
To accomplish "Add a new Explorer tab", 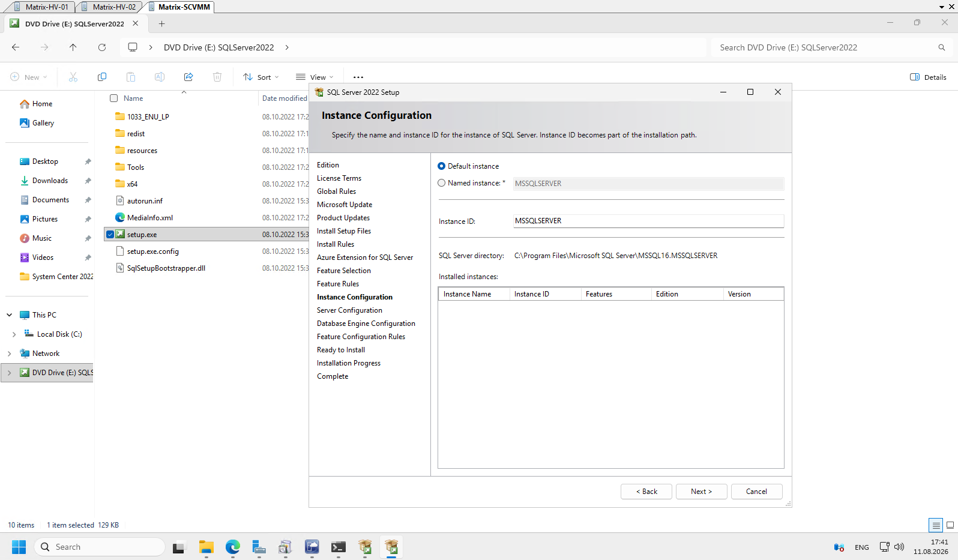I will (x=162, y=24).
